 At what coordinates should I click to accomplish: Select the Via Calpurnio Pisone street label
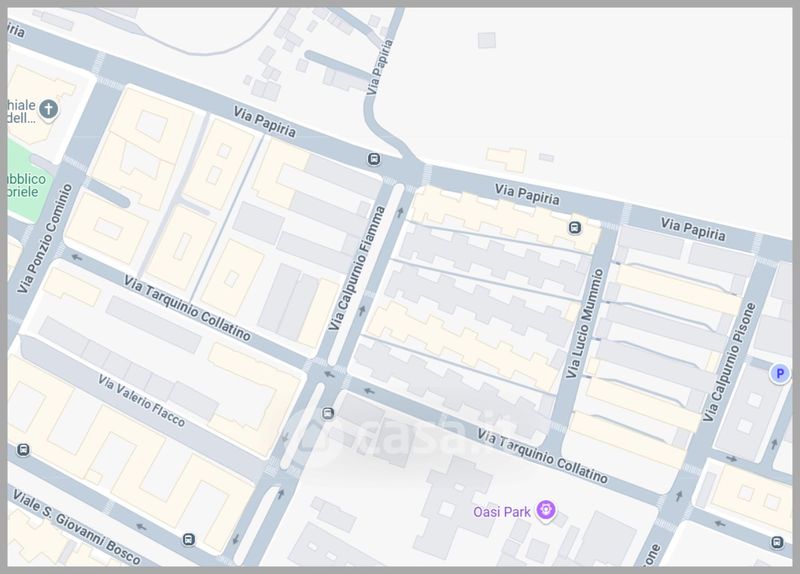point(729,362)
